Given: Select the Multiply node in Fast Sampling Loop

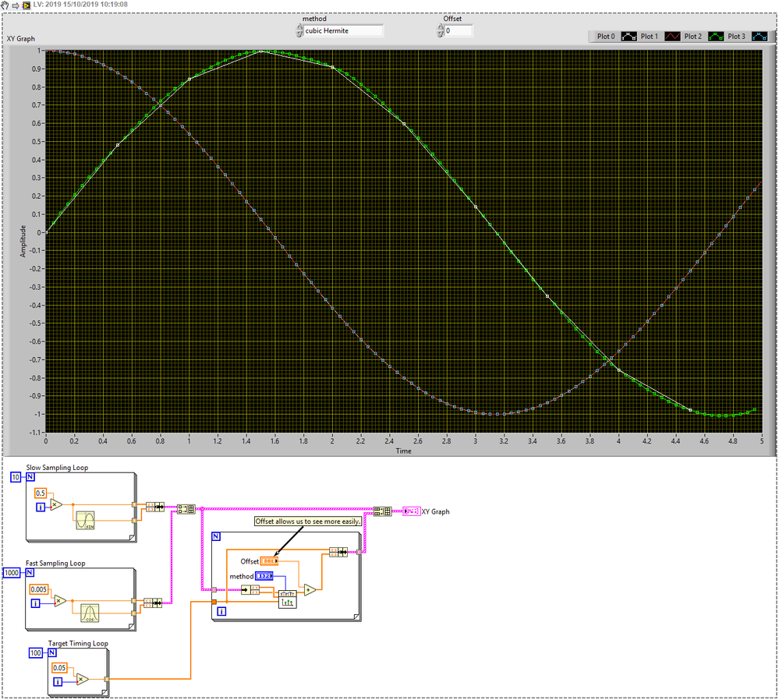Looking at the screenshot, I should tap(60, 601).
